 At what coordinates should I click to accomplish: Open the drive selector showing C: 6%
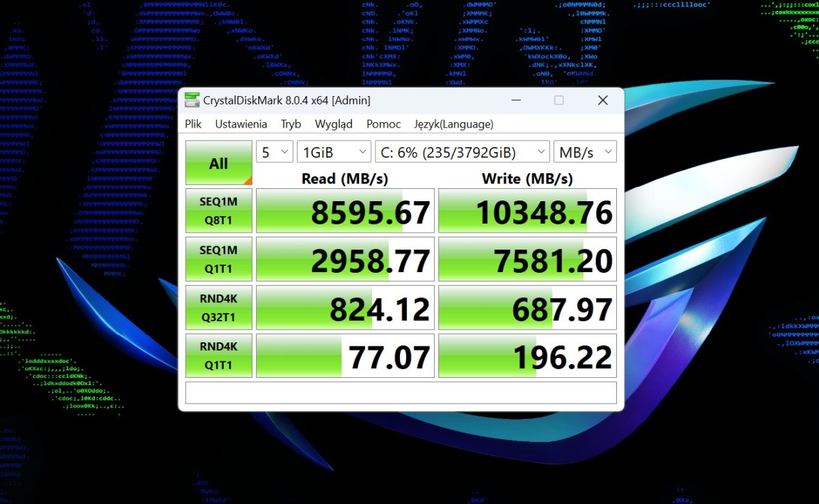pyautogui.click(x=462, y=152)
